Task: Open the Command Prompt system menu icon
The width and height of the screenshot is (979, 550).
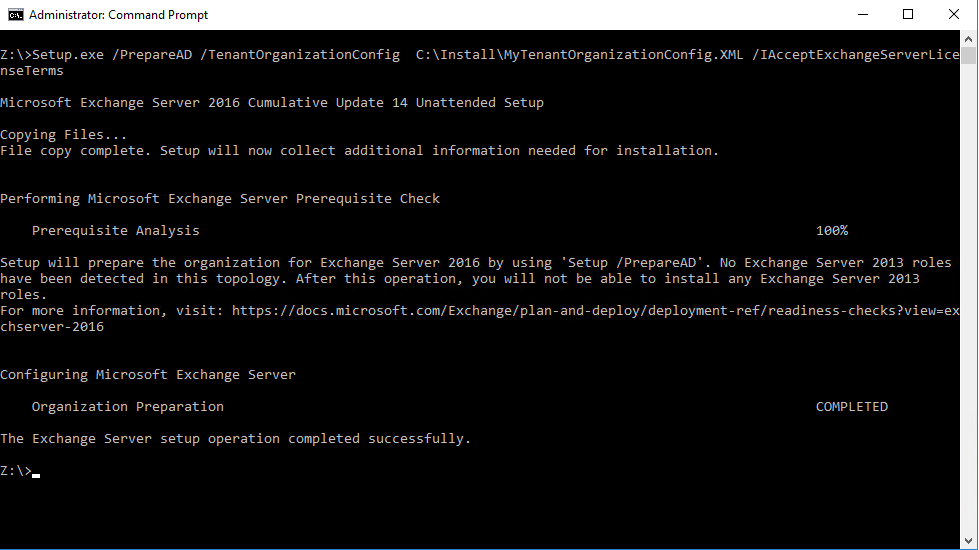Action: click(x=15, y=15)
